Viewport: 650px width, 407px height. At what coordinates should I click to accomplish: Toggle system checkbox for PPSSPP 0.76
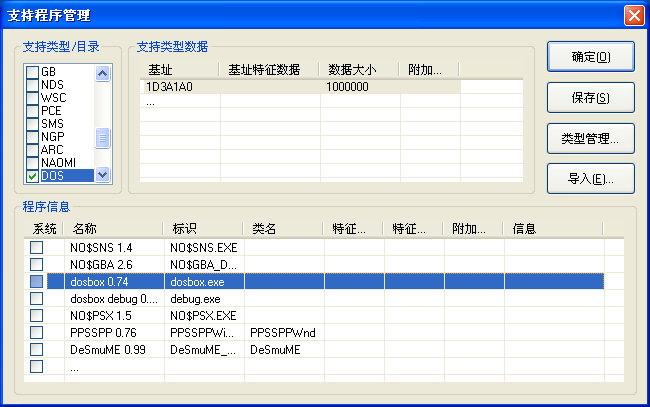coord(36,332)
